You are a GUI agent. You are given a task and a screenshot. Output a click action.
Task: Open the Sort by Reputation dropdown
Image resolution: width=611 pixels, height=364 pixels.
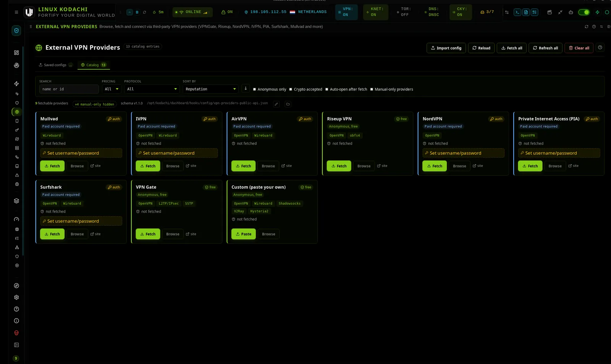coord(210,89)
